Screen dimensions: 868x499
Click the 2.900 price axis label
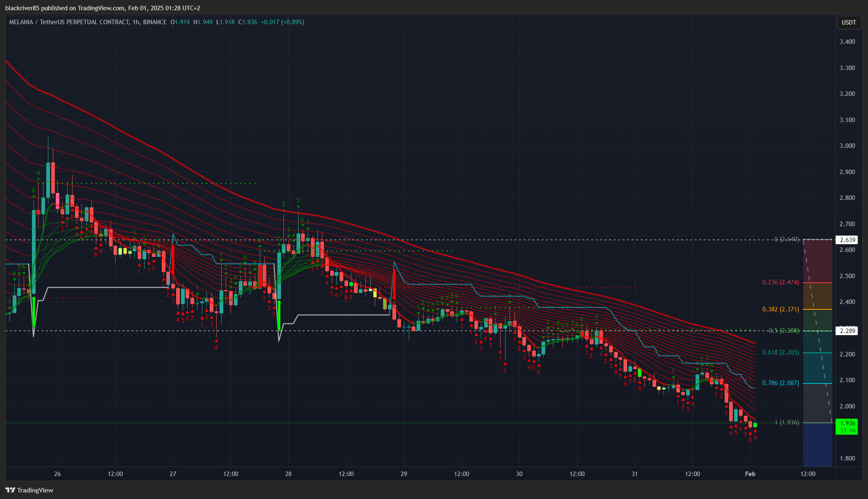pyautogui.click(x=847, y=172)
